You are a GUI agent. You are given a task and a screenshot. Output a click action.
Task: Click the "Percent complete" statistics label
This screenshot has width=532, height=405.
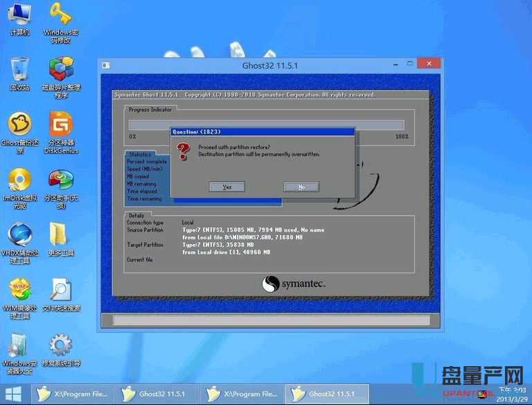[x=147, y=162]
